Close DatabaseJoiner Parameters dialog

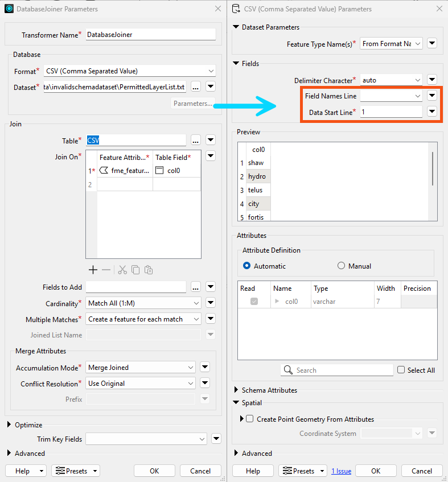218,9
